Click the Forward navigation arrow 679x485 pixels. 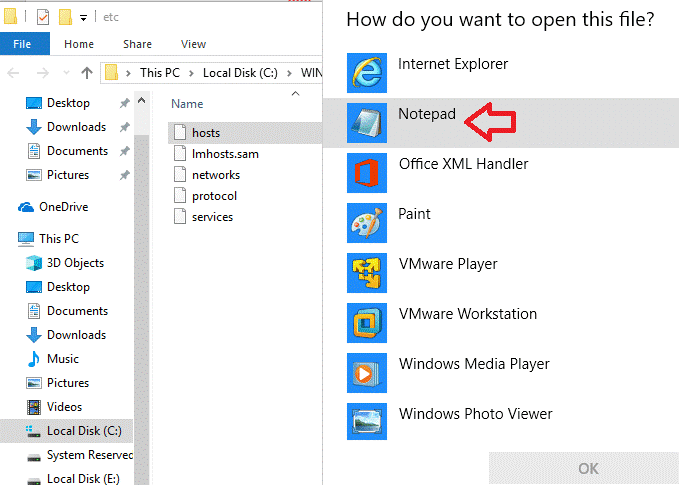42,73
